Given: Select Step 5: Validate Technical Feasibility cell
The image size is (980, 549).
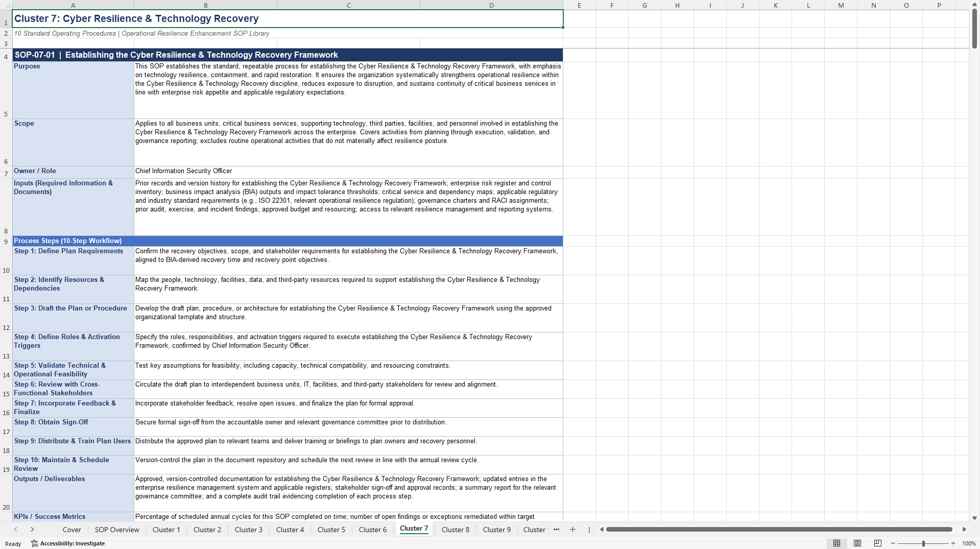Looking at the screenshot, I should pos(73,370).
